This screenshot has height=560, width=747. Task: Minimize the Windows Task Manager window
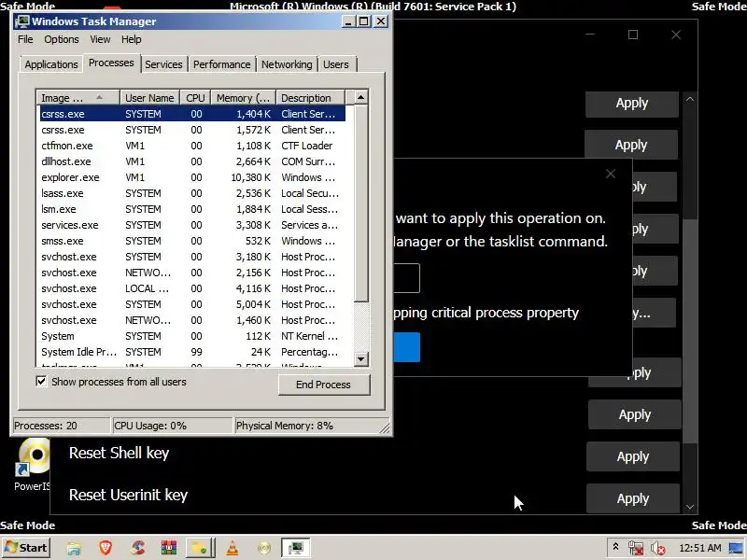click(x=348, y=21)
